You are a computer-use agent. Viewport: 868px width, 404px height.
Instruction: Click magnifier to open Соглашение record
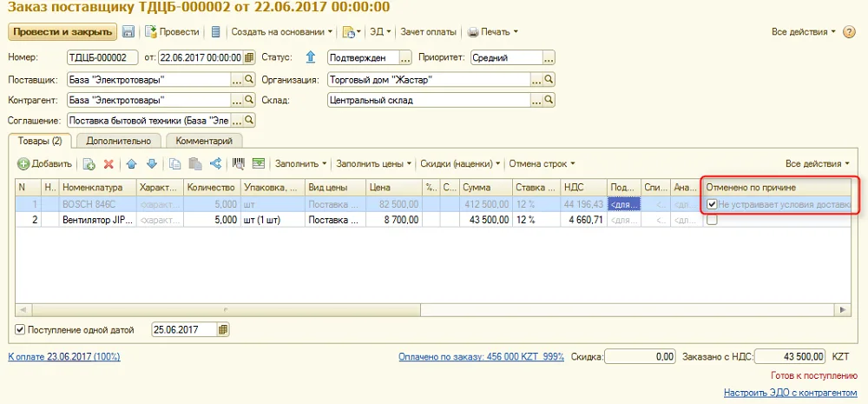point(249,120)
